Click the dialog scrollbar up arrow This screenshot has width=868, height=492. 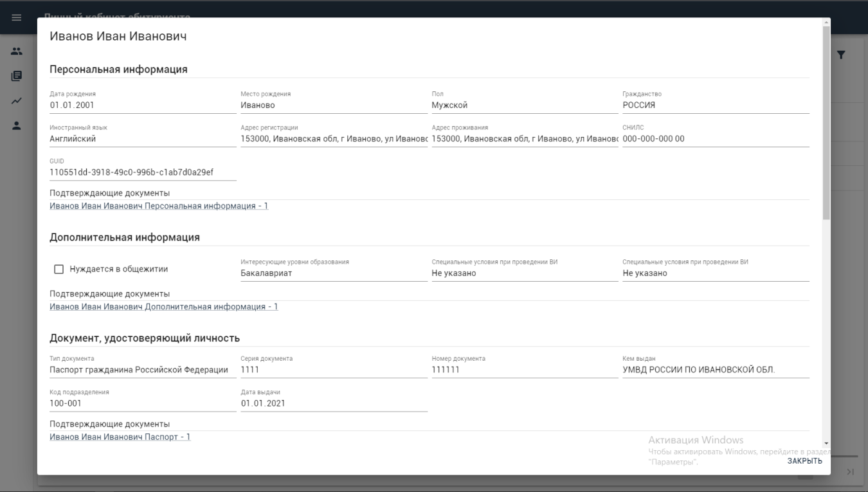826,23
